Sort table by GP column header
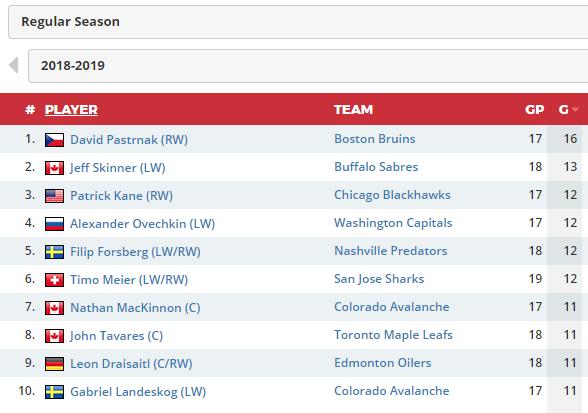Image resolution: width=588 pixels, height=413 pixels. [x=534, y=110]
